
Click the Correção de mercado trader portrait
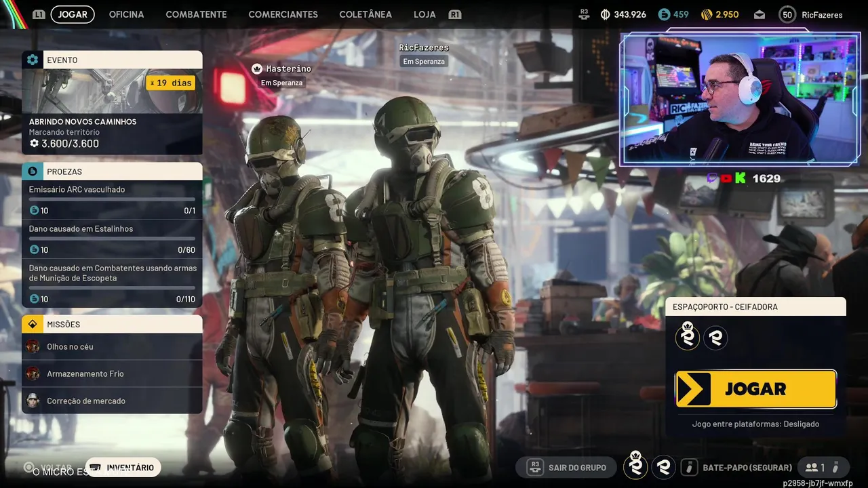[33, 401]
